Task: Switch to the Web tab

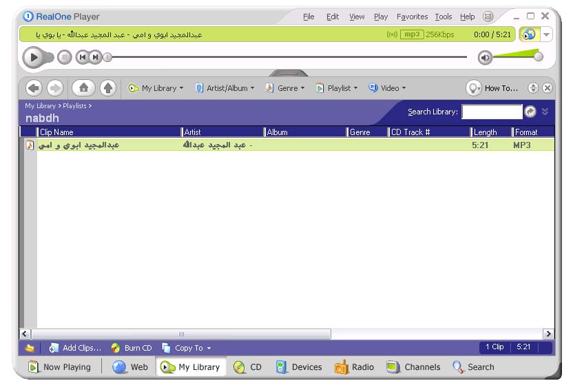Action: 130,367
